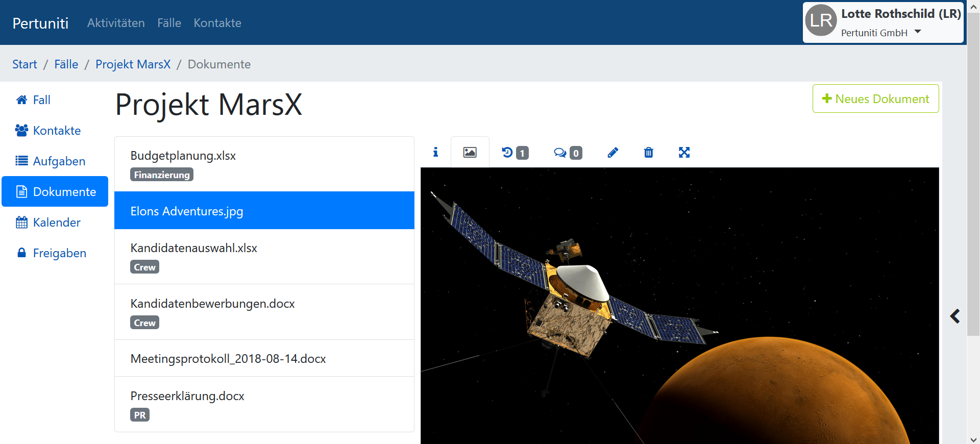Click the Mars satellite image preview
This screenshot has width=980, height=444.
pos(679,306)
